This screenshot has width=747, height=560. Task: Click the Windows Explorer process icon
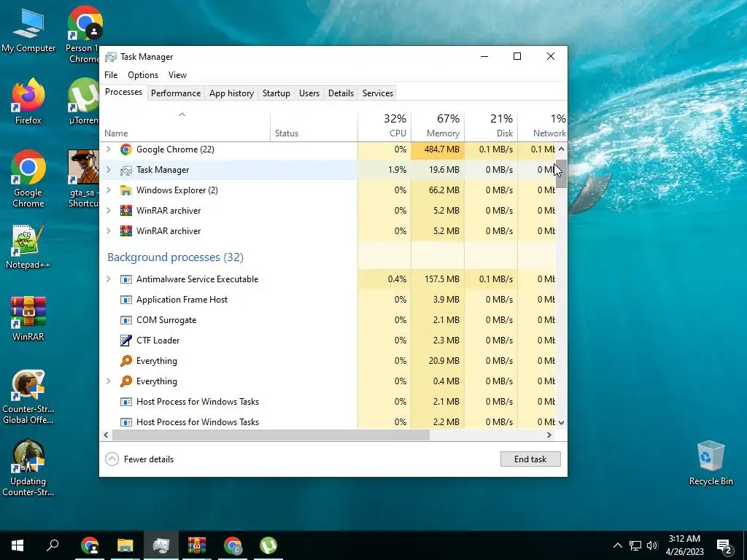pos(125,190)
